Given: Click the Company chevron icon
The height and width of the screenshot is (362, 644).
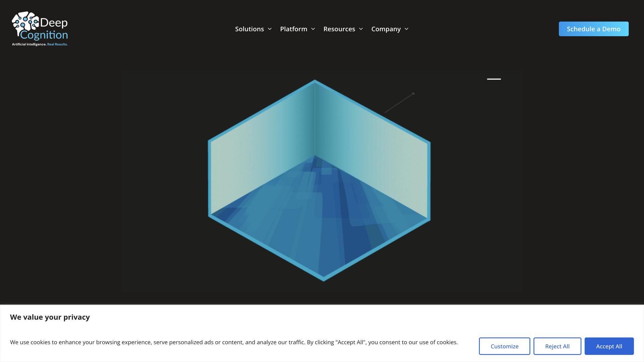Looking at the screenshot, I should [x=407, y=29].
